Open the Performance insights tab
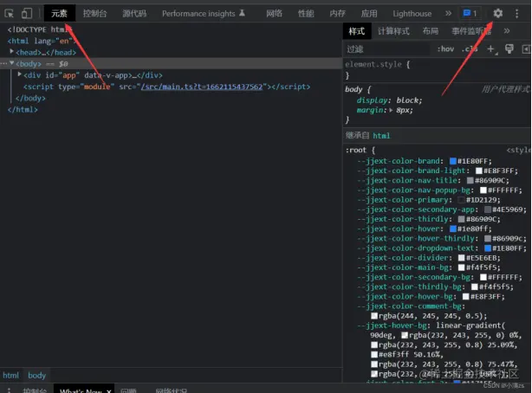 click(204, 14)
